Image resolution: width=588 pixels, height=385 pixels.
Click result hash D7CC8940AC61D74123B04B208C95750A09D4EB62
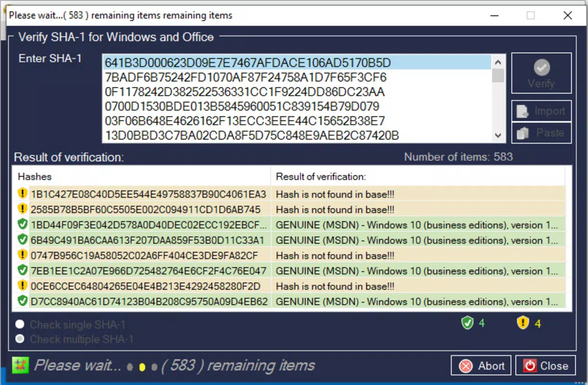[x=149, y=302]
